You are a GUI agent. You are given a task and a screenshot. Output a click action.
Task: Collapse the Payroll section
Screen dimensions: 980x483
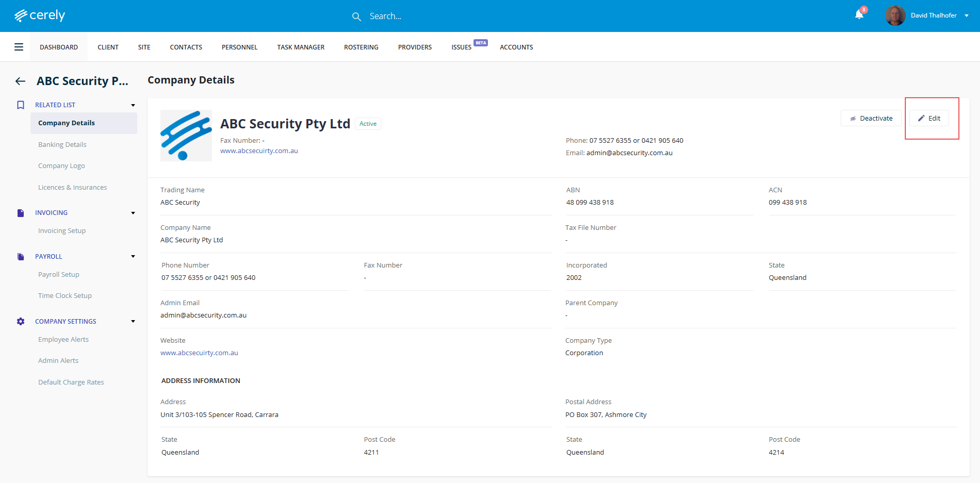(133, 256)
